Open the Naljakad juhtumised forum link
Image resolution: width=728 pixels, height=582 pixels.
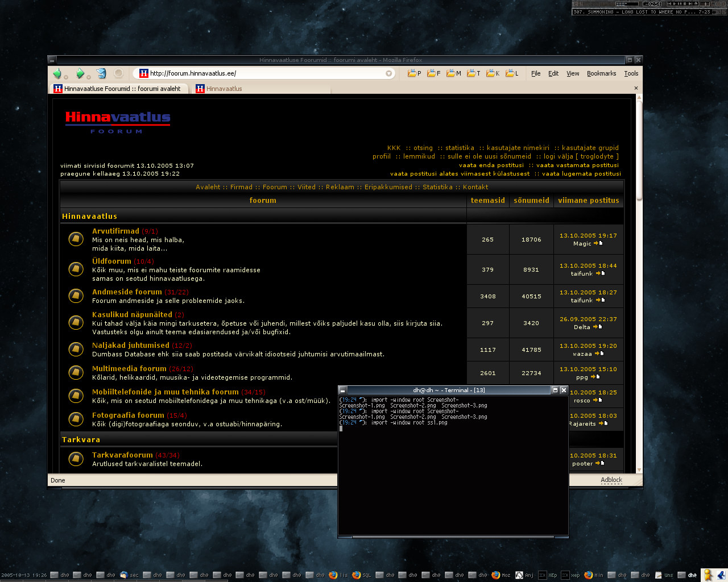tap(131, 346)
